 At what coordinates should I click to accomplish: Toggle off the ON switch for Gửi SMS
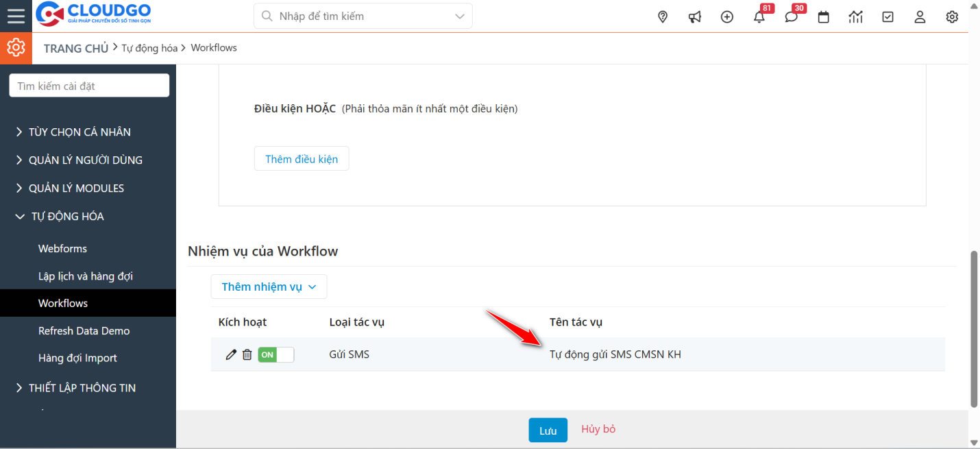click(276, 354)
